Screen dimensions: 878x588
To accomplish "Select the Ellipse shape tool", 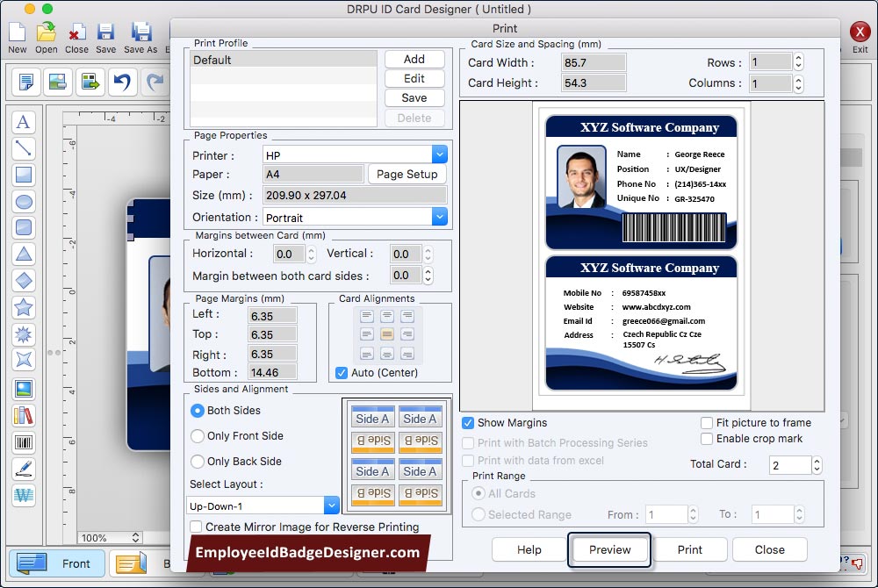I will pos(24,201).
